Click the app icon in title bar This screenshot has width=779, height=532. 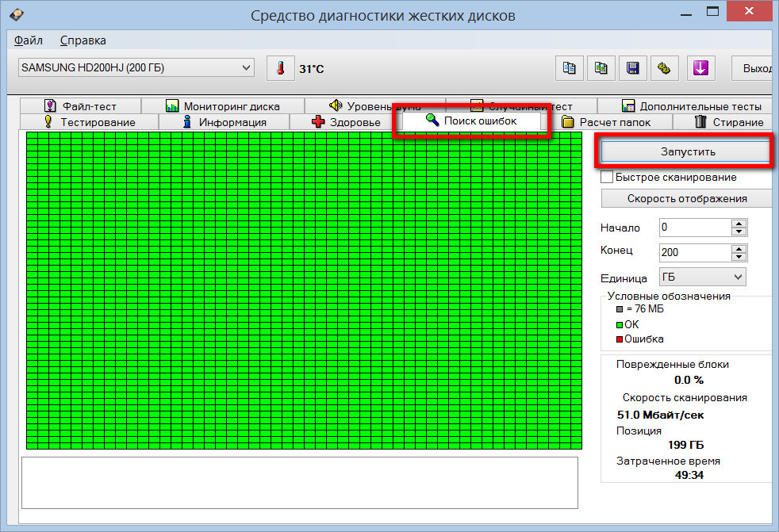(x=17, y=14)
